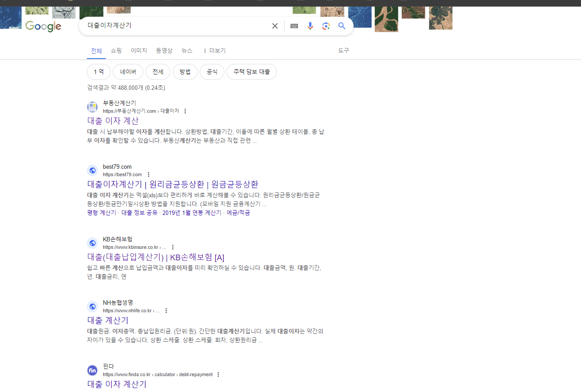Open Google Lens image search
Viewport: 581px width, 392px height.
coord(326,26)
